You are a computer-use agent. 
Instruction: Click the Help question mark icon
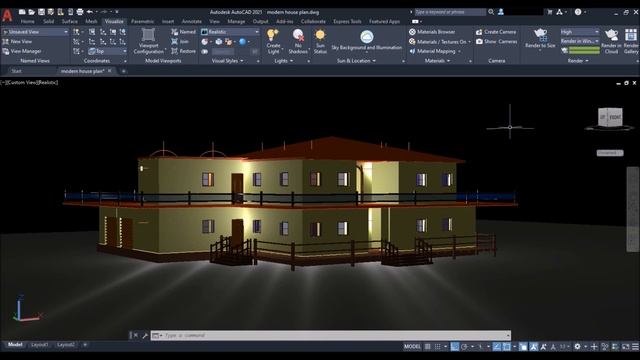(578, 12)
